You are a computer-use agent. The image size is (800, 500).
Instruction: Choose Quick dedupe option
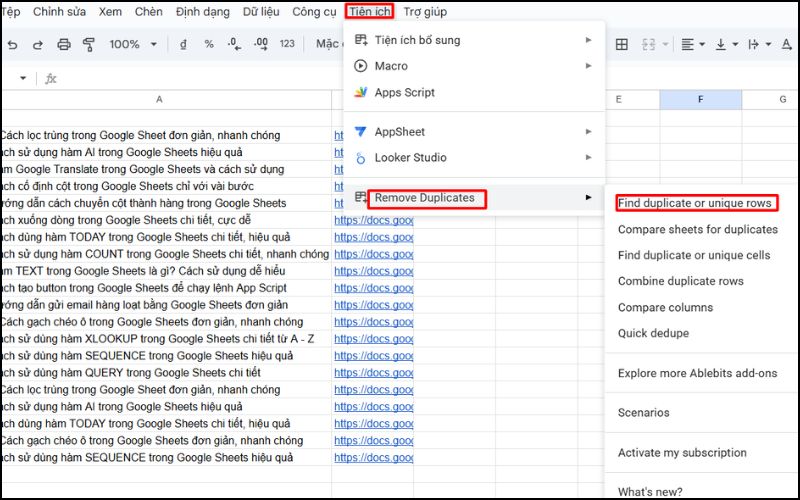[653, 333]
